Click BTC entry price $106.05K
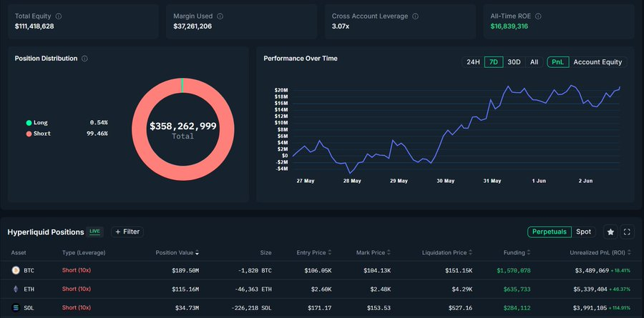The image size is (644, 318). (318, 271)
